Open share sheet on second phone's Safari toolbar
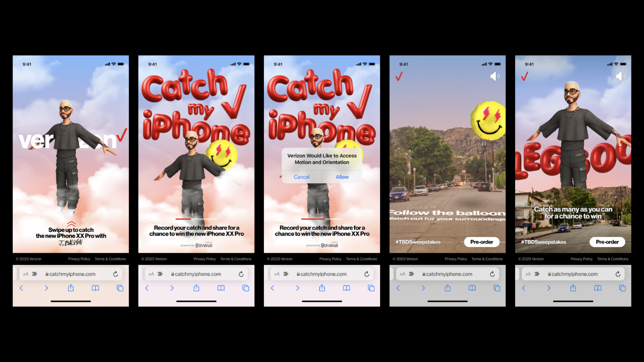Screen dimensions: 644x362 coord(196,288)
